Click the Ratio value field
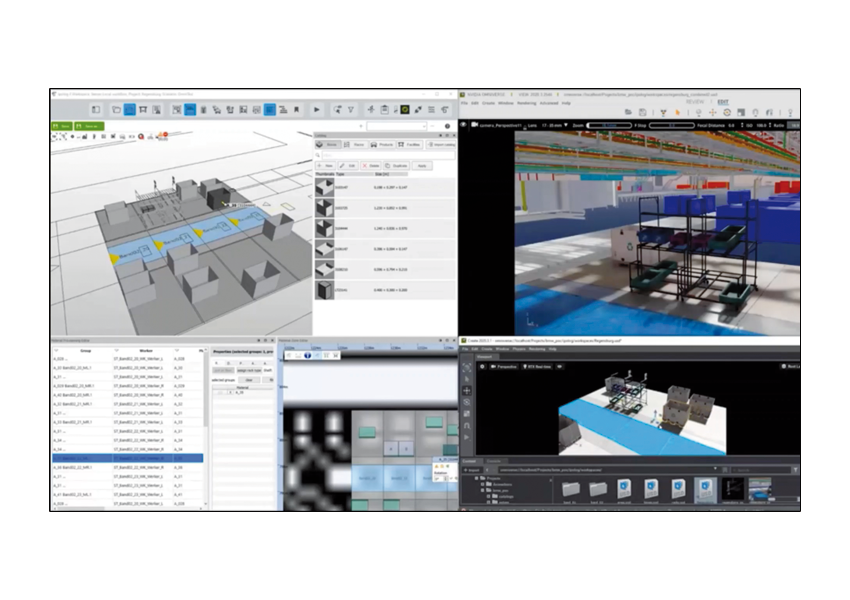The width and height of the screenshot is (850, 600). (x=795, y=125)
